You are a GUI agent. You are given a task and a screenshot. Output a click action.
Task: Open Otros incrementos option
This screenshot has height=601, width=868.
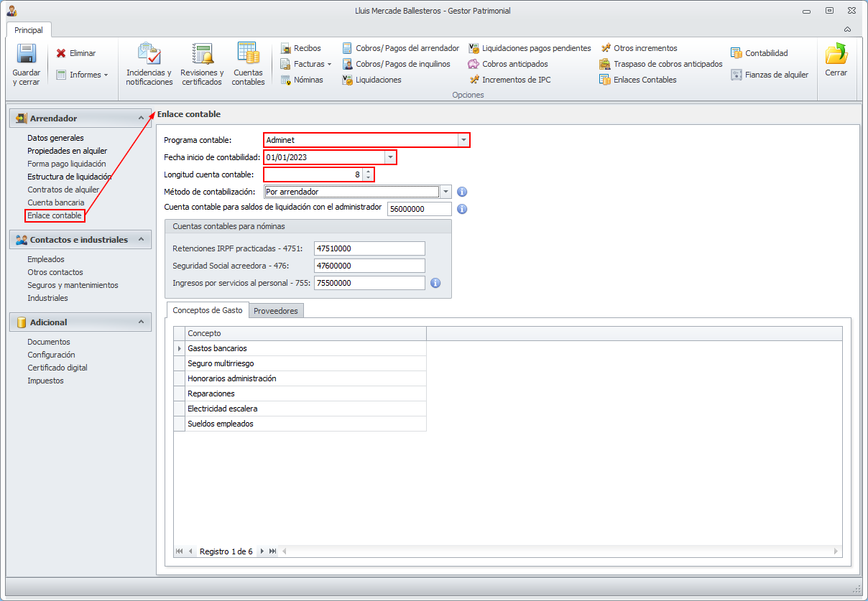(x=639, y=48)
